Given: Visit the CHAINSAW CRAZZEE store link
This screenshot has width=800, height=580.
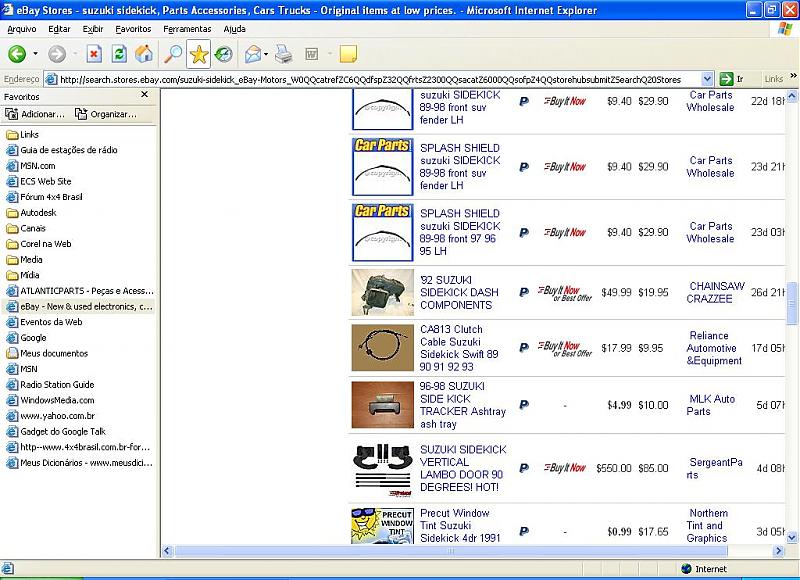Looking at the screenshot, I should tap(715, 292).
